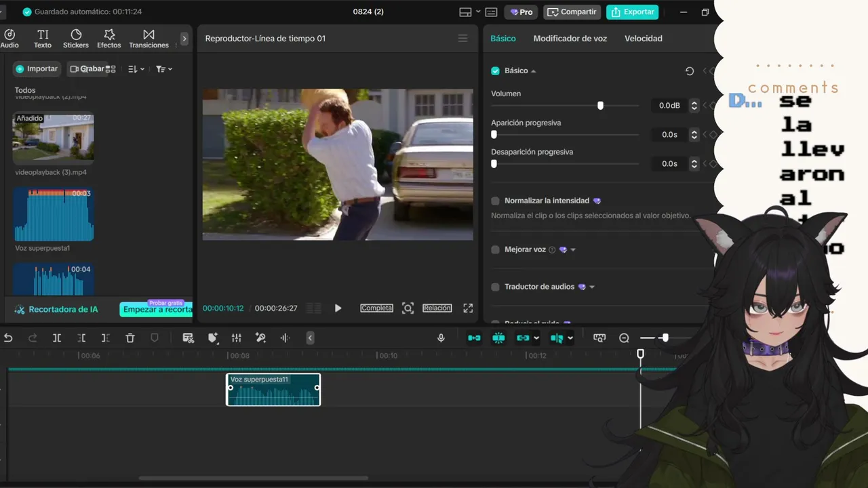The height and width of the screenshot is (488, 868).
Task: Open the Relación aspect ratio option
Action: (437, 308)
